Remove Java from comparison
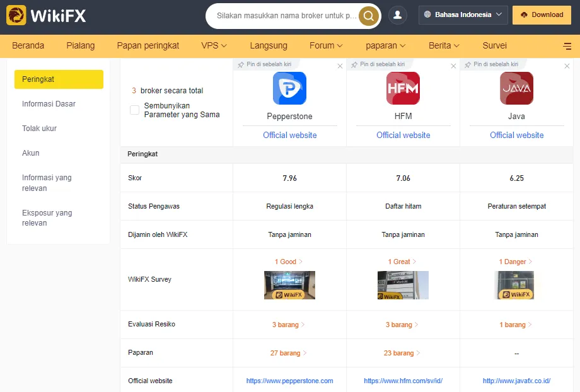 (567, 66)
